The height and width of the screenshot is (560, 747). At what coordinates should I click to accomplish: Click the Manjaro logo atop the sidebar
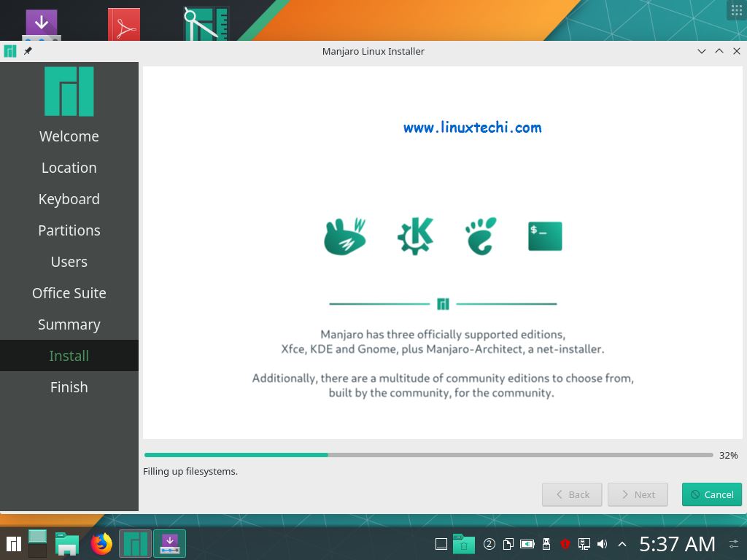pos(69,91)
